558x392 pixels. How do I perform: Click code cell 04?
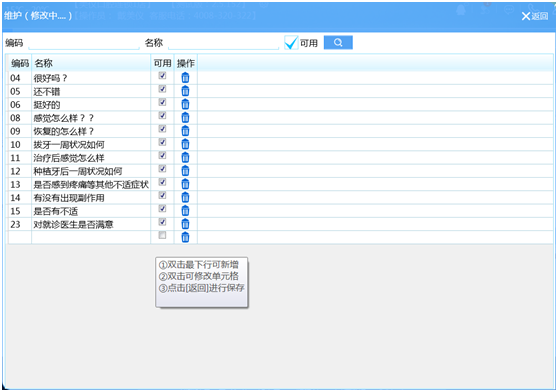(x=20, y=78)
